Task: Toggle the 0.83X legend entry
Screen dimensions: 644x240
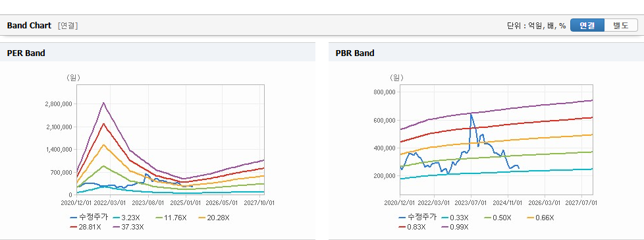Action: (x=412, y=226)
